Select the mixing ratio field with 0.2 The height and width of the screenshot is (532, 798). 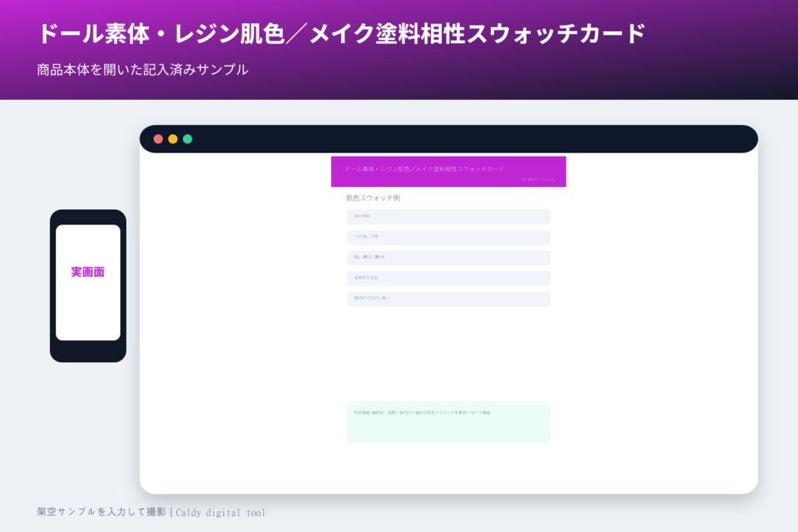point(448,258)
